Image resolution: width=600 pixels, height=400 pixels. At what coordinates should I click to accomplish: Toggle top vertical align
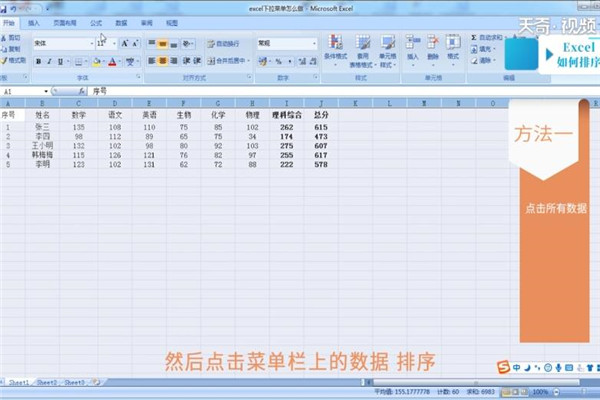pos(152,43)
